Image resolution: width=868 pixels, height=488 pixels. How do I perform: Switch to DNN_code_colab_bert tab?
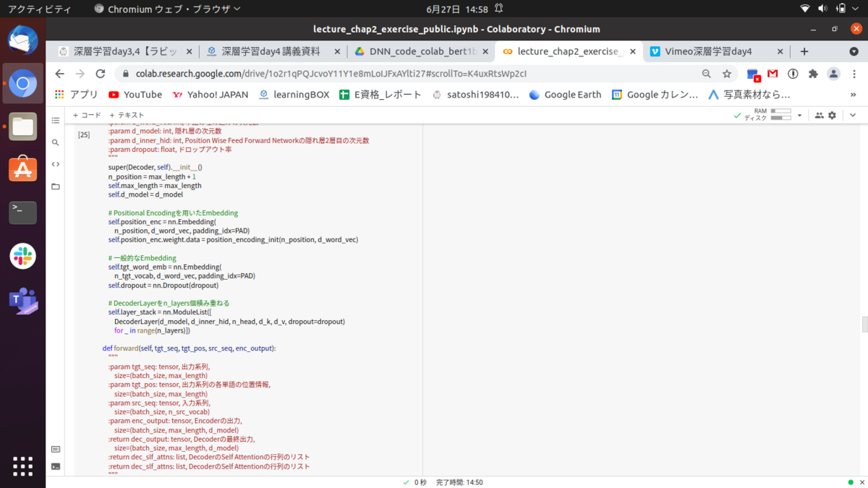[x=422, y=51]
